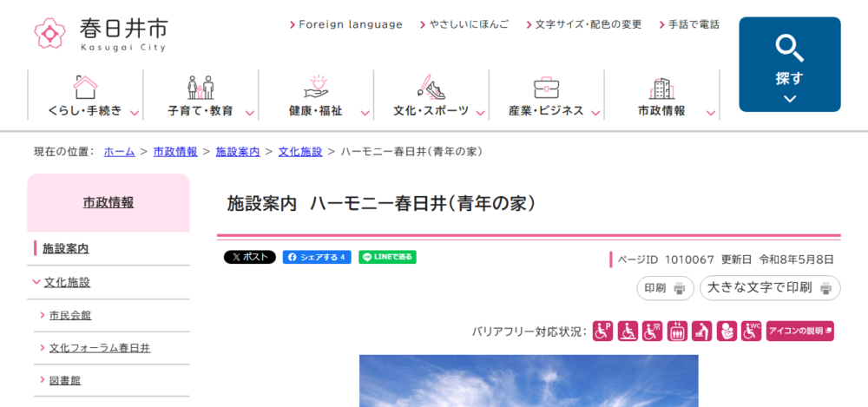868x407 pixels.
Task: Open 文化フォーラム春日井 in the sidebar
Action: (100, 348)
